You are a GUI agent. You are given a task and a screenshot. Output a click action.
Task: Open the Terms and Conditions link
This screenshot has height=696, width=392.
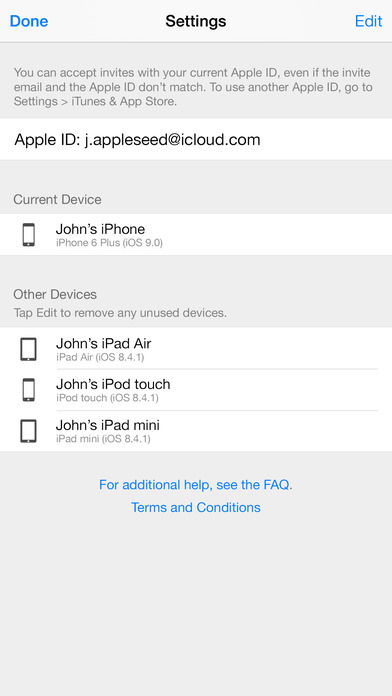[196, 507]
